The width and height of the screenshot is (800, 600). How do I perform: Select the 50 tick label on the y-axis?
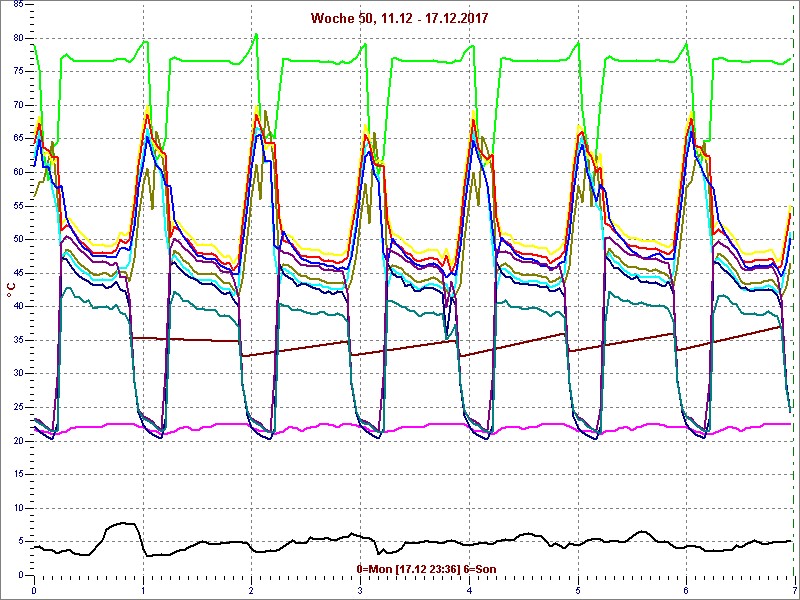[17, 239]
